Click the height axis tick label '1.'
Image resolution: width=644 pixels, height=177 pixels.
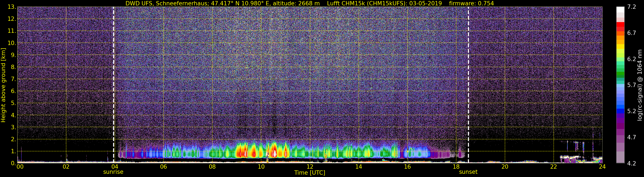(x=13, y=151)
